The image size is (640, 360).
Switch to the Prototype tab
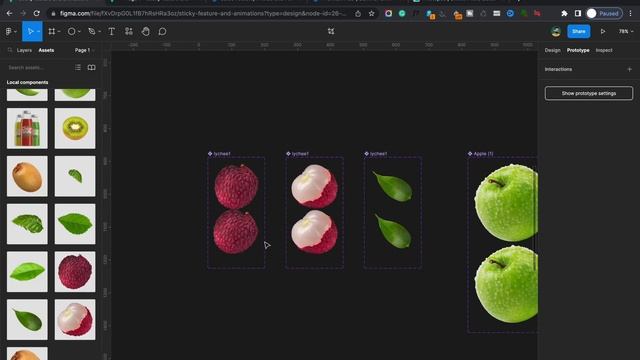[x=578, y=50]
